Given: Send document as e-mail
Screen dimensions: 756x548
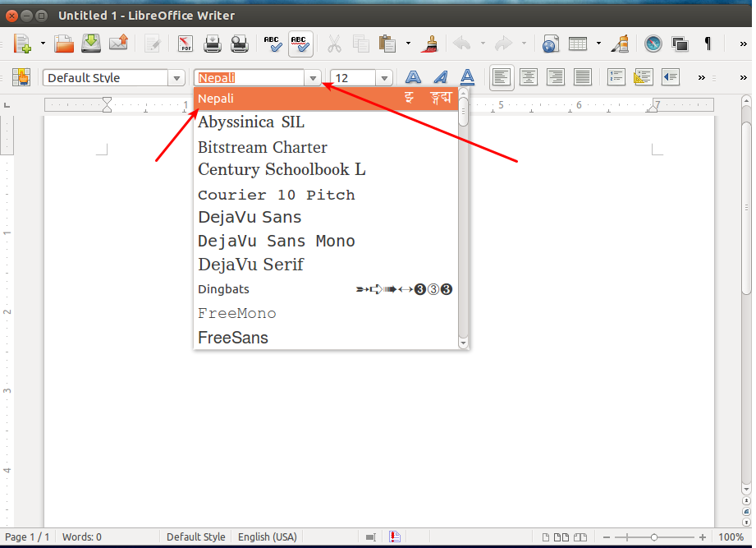Looking at the screenshot, I should 118,44.
